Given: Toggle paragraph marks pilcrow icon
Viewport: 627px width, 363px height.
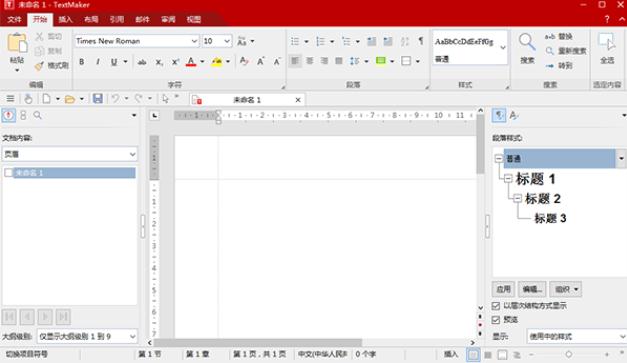Looking at the screenshot, I should 421,41.
